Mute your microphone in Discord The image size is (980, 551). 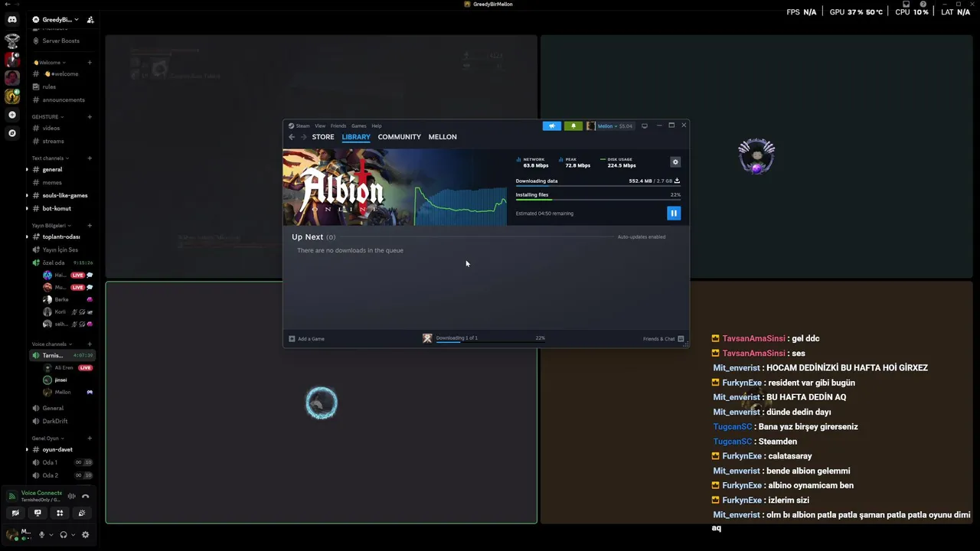[x=41, y=535]
